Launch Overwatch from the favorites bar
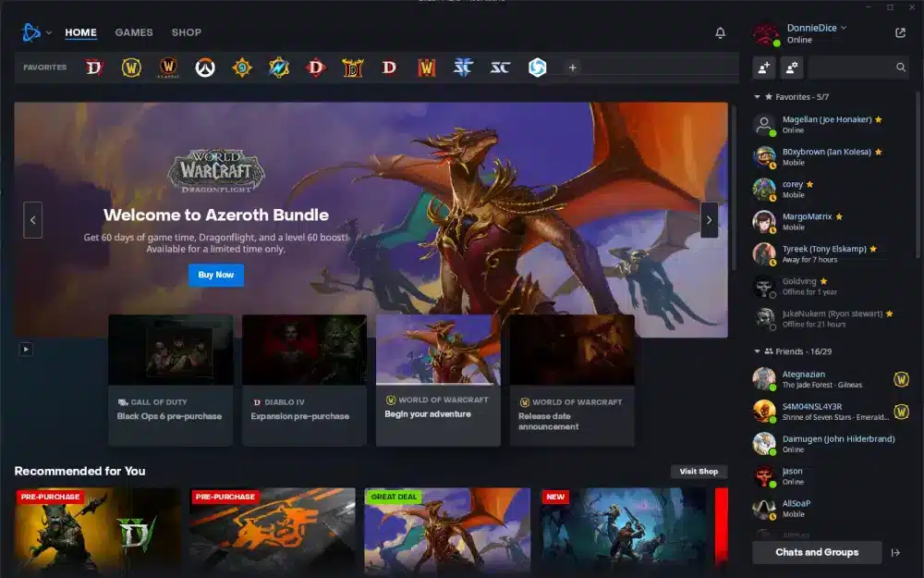The width and height of the screenshot is (924, 578). point(205,68)
